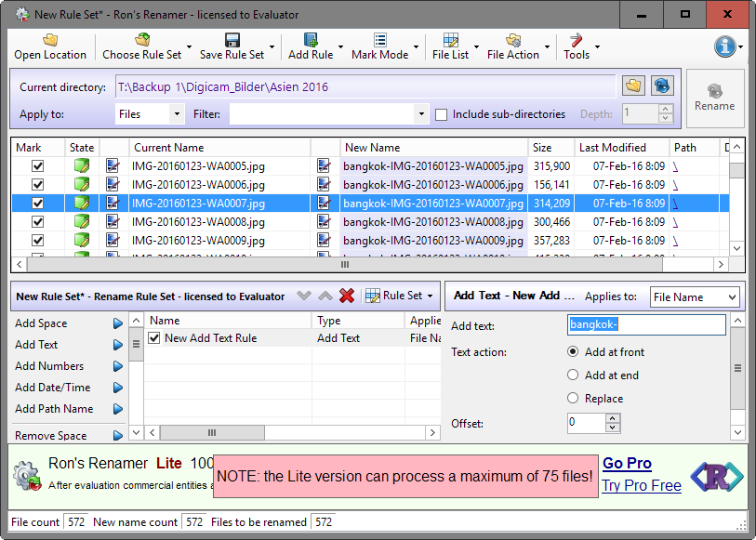Click the state icon for IMG-20160123-WA0005.jpg
The height and width of the screenshot is (540, 756).
(x=82, y=166)
